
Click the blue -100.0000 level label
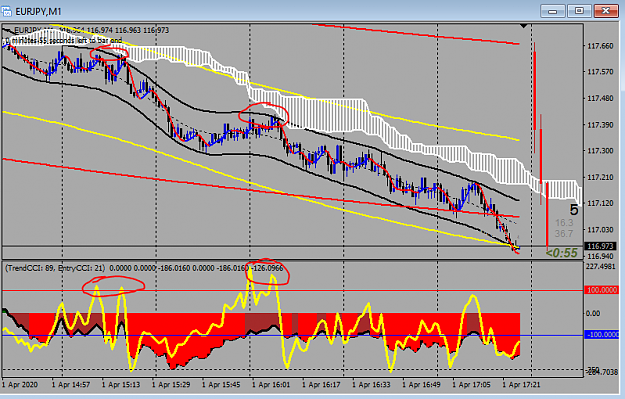point(602,334)
